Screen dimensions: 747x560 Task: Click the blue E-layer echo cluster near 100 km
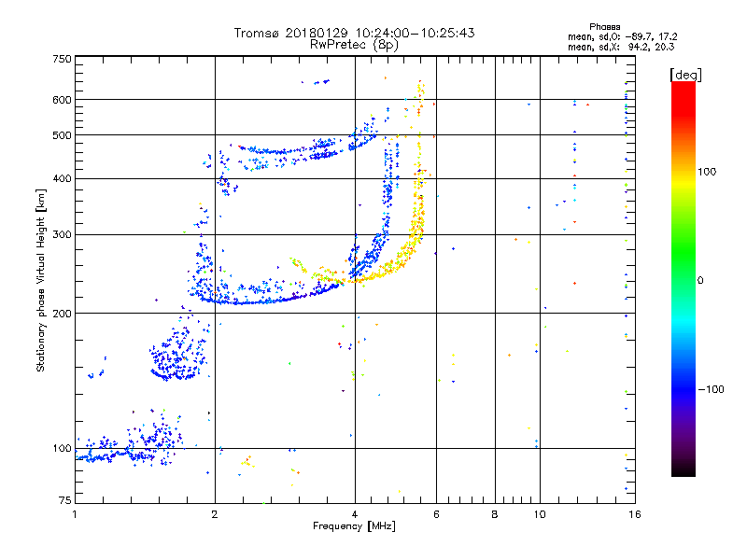[129, 448]
